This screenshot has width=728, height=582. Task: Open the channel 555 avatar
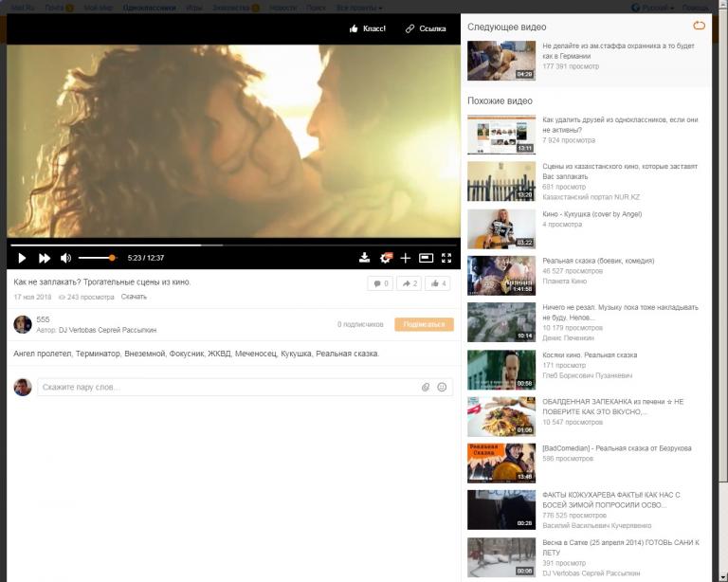click(x=23, y=324)
